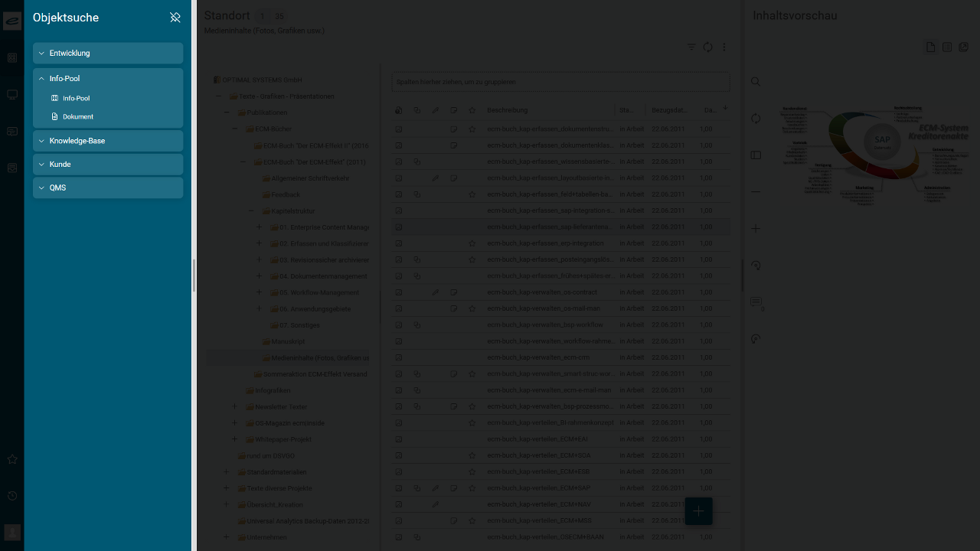Click the floating add plus button
This screenshot has width=980, height=551.
pyautogui.click(x=698, y=511)
